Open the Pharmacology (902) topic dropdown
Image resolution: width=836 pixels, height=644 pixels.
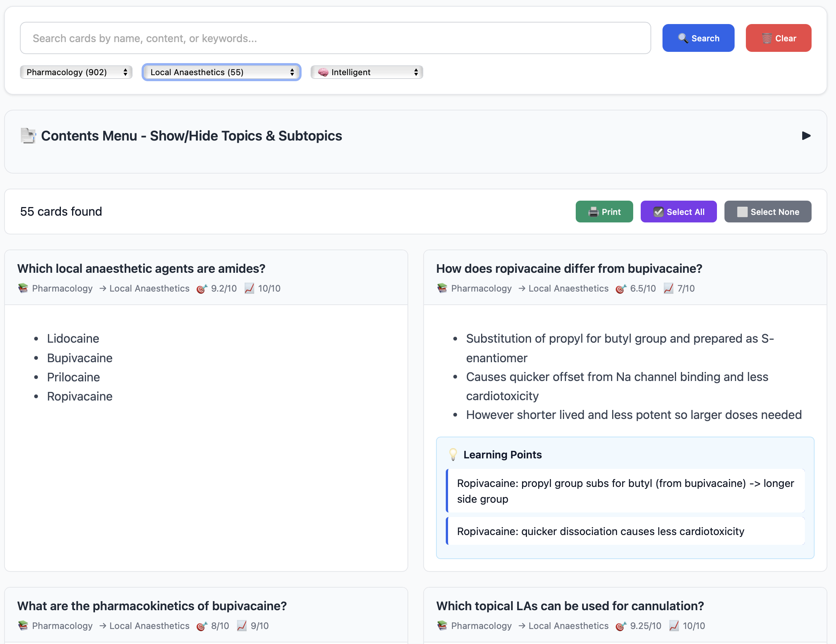[x=76, y=72]
